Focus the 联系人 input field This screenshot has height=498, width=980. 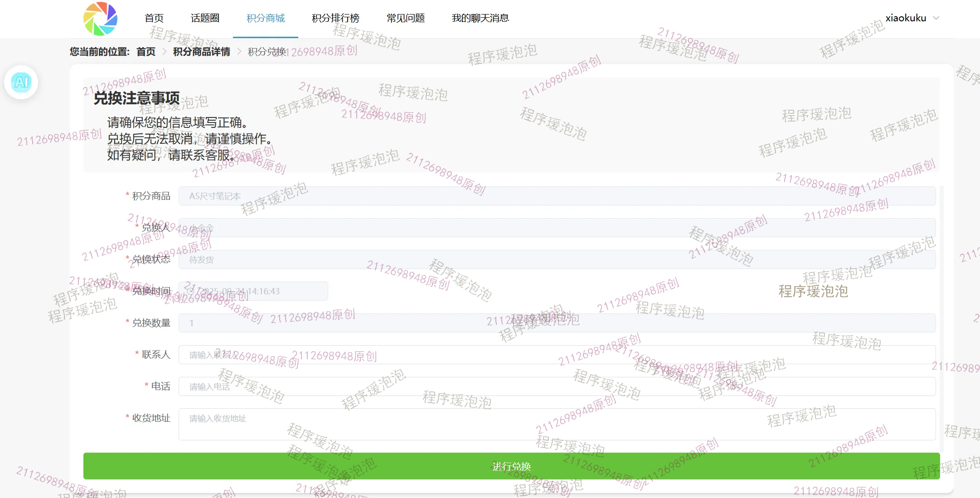pyautogui.click(x=557, y=355)
